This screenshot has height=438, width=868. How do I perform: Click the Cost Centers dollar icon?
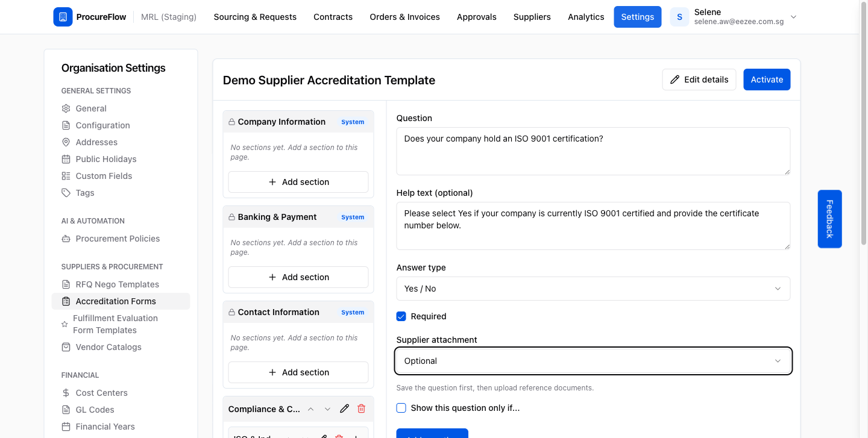(66, 393)
